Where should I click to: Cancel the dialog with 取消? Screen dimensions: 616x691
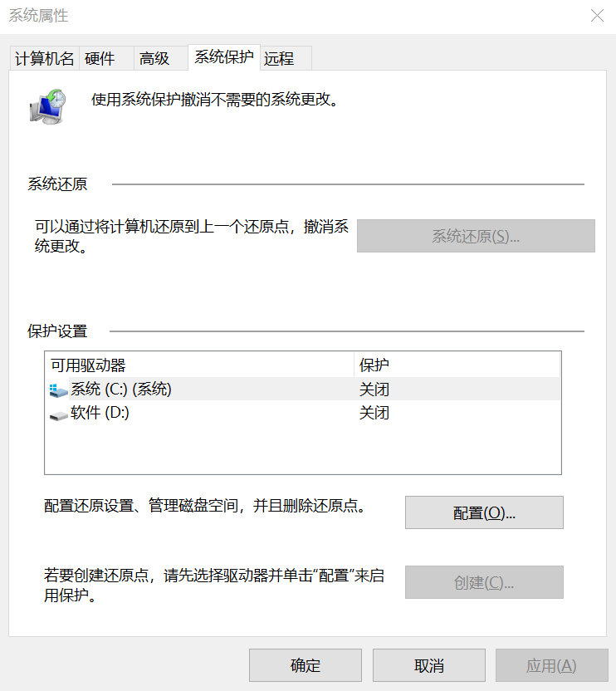pyautogui.click(x=429, y=665)
